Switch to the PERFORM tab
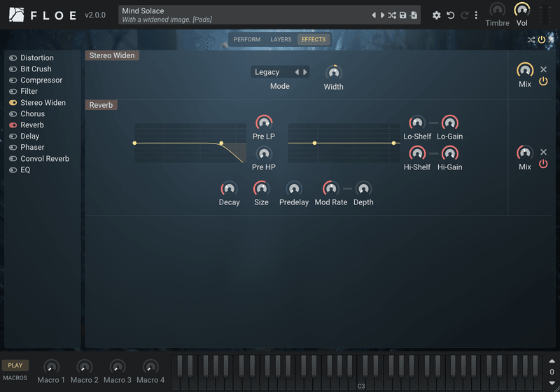This screenshot has width=560, height=392. 247,39
